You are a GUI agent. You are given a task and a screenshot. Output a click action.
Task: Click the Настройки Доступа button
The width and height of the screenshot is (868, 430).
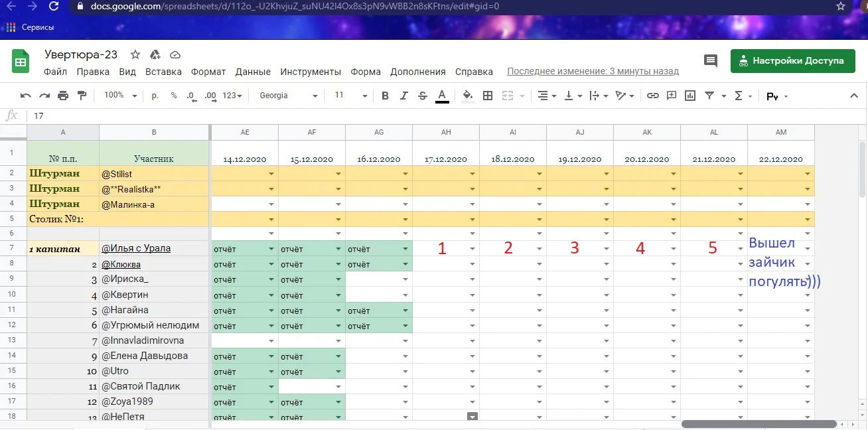click(792, 60)
